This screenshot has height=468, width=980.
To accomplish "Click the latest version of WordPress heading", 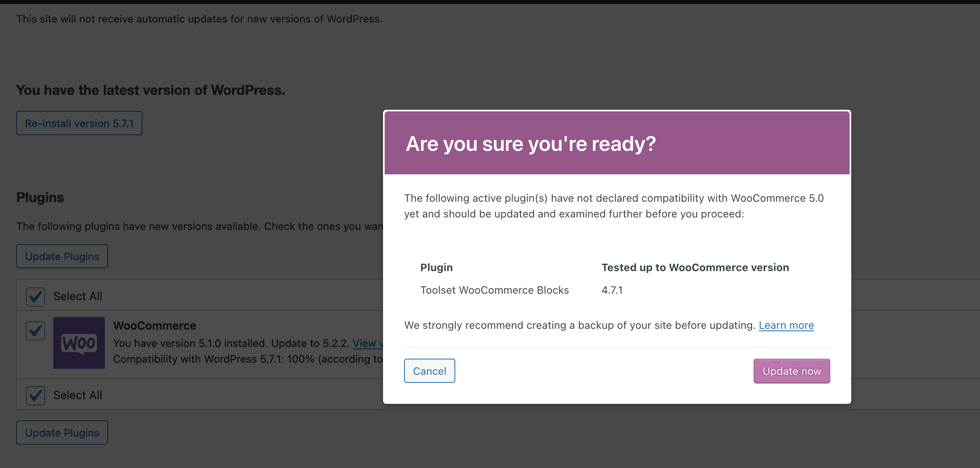I will pyautogui.click(x=150, y=90).
